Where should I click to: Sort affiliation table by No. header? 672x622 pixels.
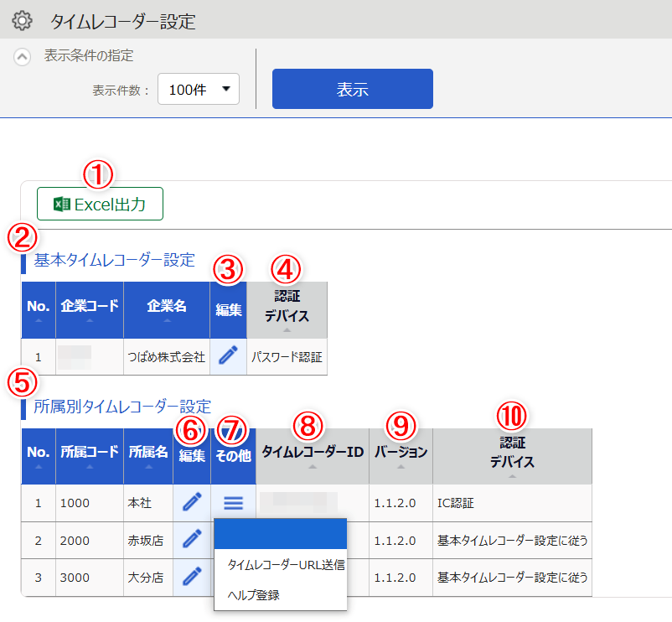tap(39, 456)
